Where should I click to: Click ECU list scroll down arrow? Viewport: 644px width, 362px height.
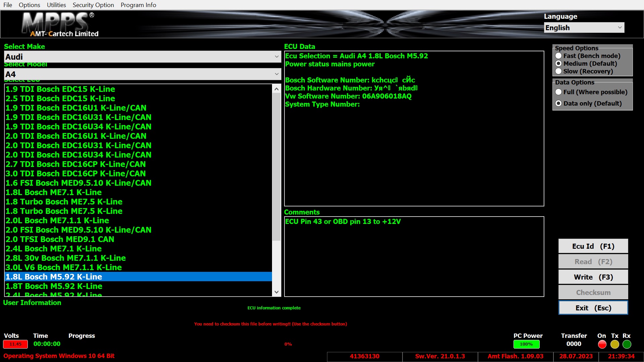coord(276,292)
